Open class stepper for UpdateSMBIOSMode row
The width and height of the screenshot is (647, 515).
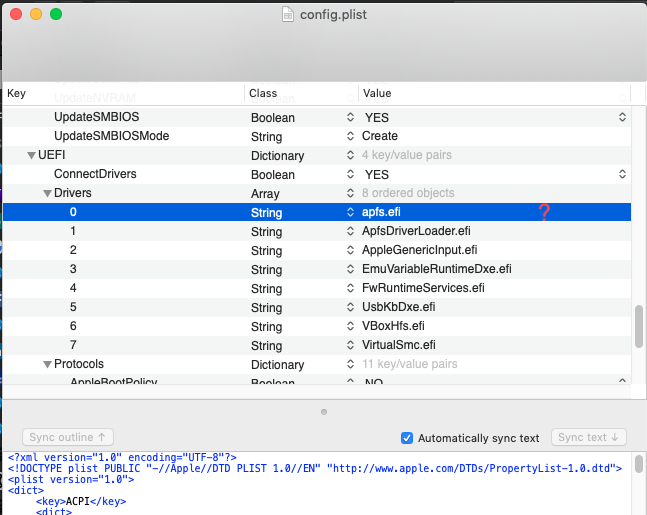(350, 136)
